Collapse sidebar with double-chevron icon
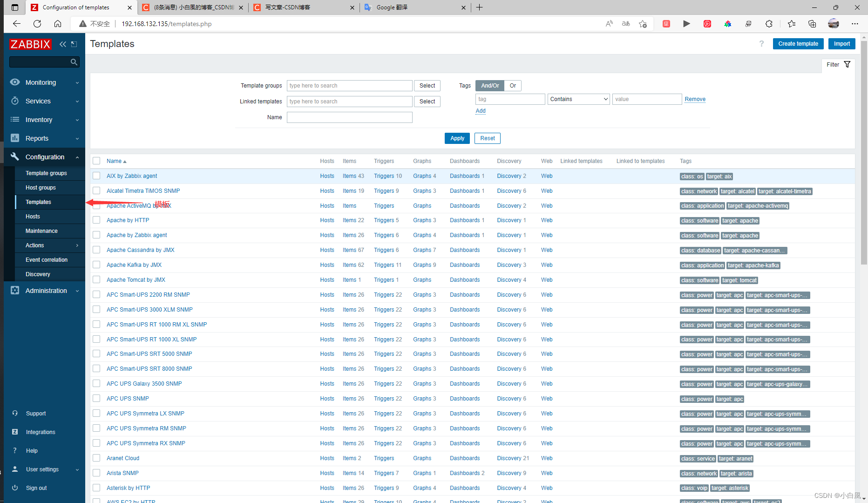This screenshot has height=503, width=868. 63,44
